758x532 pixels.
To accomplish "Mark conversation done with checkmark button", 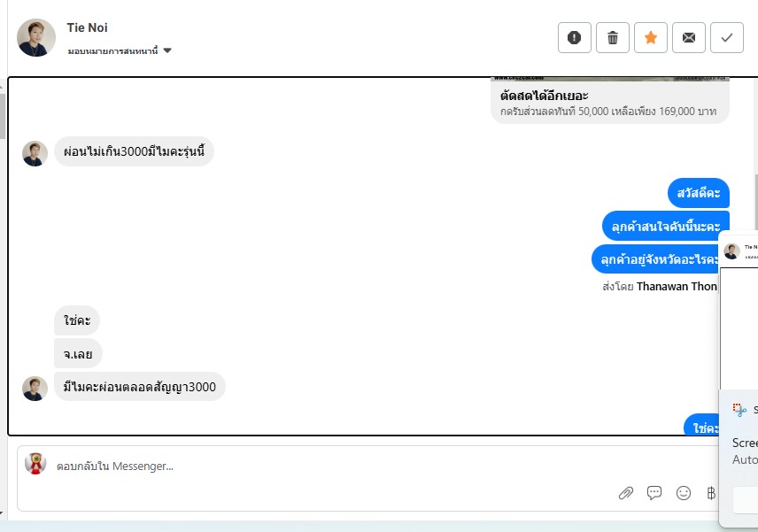I will point(727,37).
